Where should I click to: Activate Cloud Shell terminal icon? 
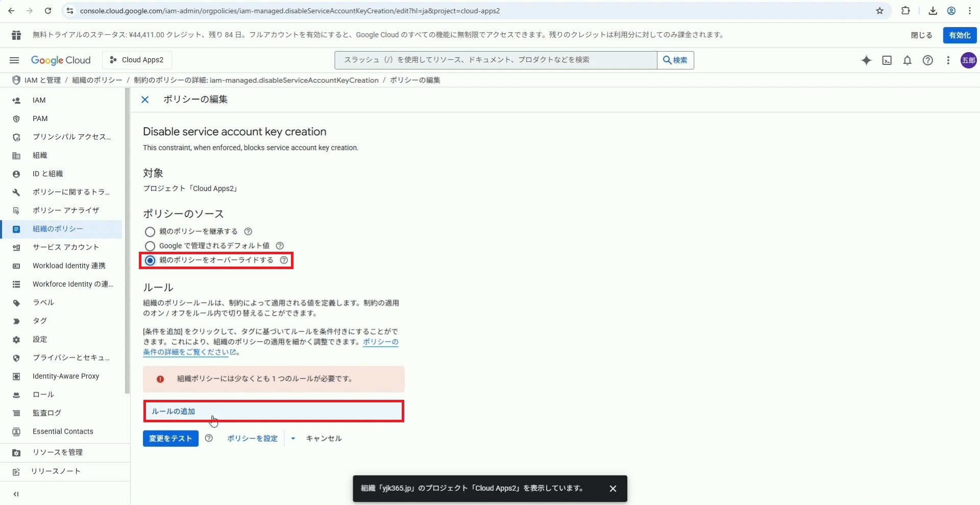point(887,60)
